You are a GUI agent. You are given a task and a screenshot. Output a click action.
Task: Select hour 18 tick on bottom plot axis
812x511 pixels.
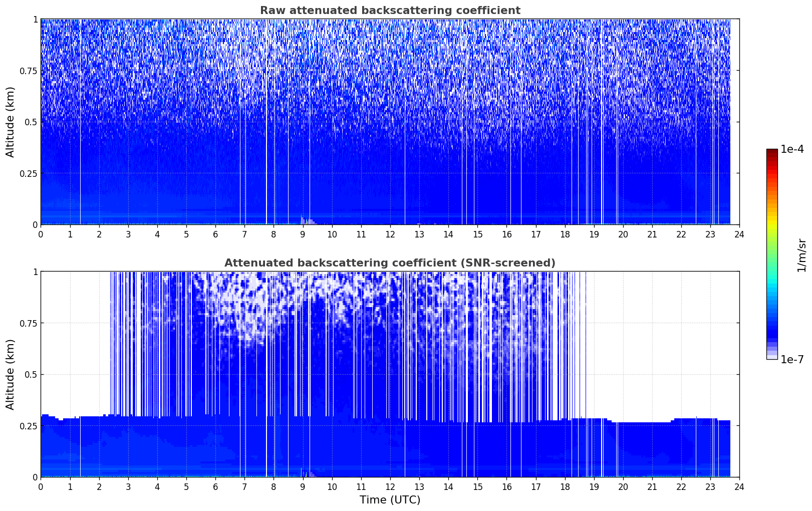coord(565,486)
